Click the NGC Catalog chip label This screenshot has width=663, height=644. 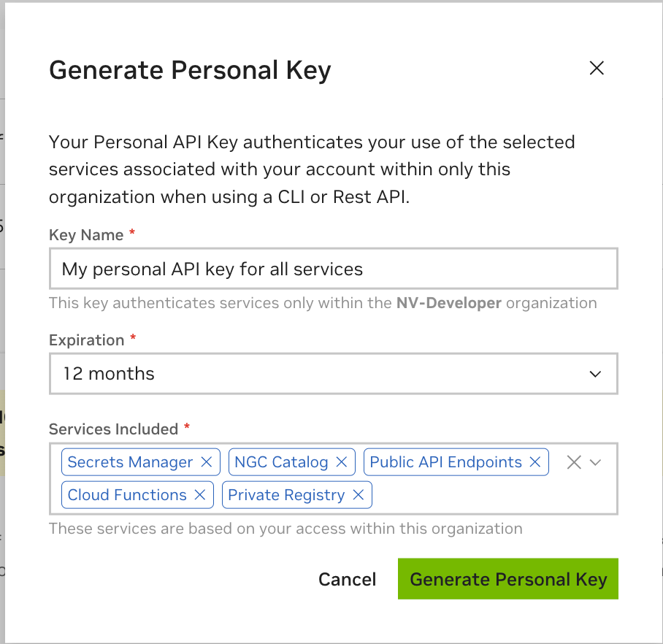click(x=281, y=462)
